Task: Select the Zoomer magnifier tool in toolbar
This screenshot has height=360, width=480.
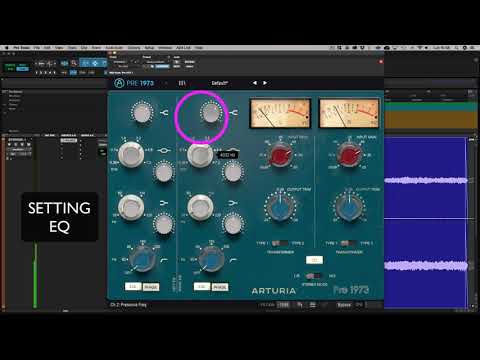Action: pyautogui.click(x=74, y=63)
